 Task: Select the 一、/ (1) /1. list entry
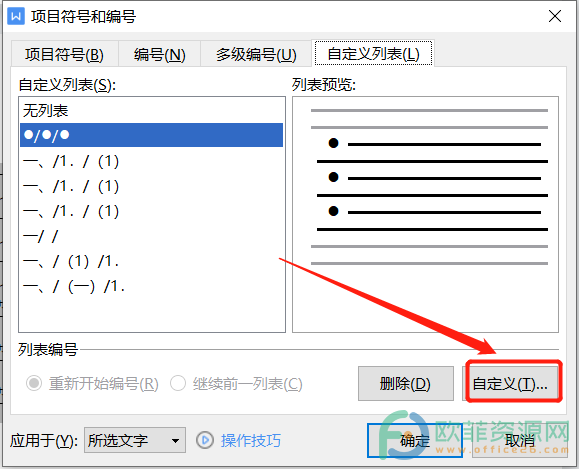coord(151,261)
